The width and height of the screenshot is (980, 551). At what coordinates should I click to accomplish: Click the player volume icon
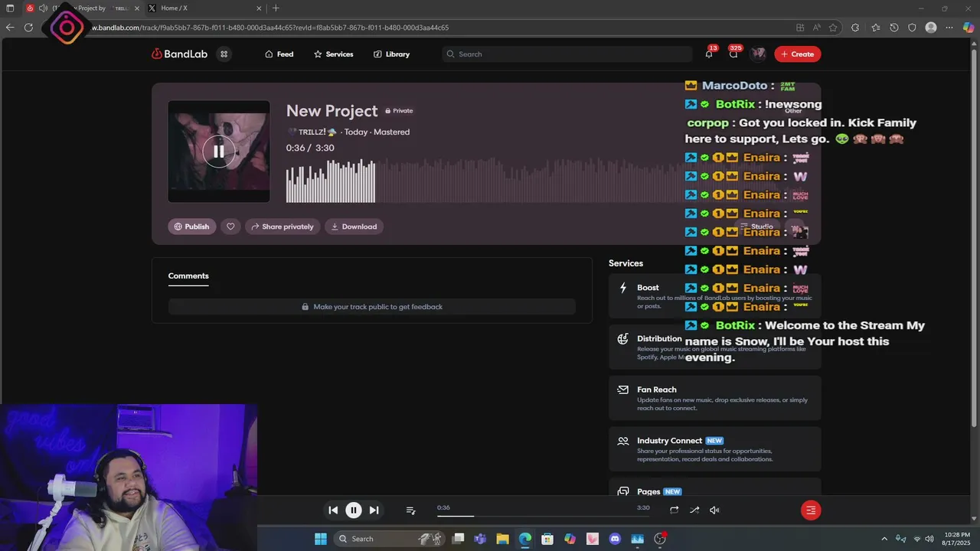[x=714, y=510]
